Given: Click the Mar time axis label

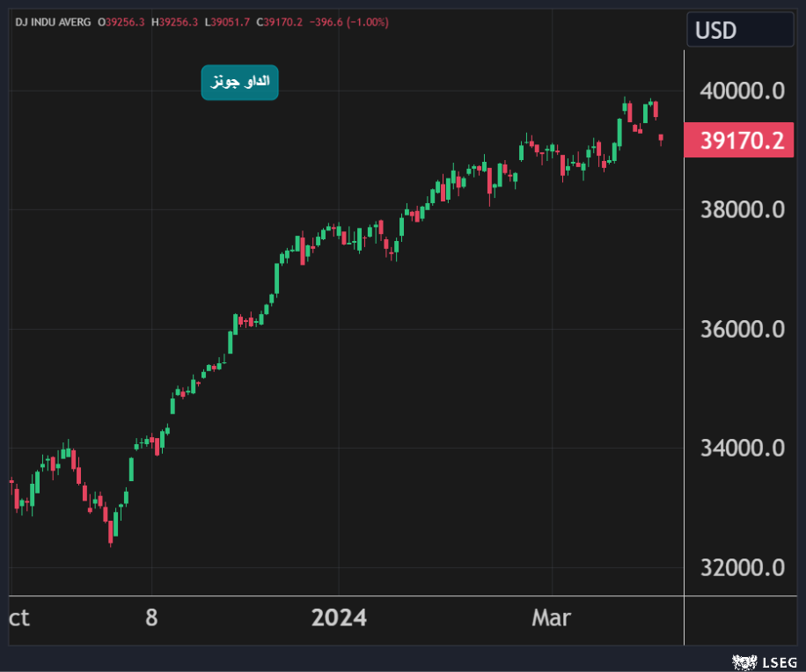Looking at the screenshot, I should pos(551,618).
